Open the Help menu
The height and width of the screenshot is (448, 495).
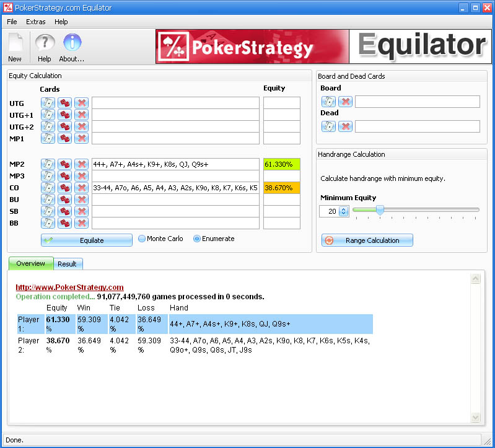click(x=61, y=22)
